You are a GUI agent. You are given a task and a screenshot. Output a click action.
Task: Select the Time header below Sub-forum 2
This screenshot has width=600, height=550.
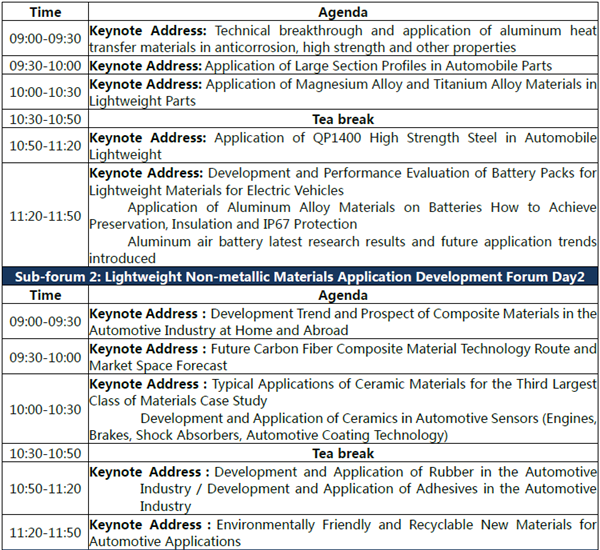pos(45,296)
